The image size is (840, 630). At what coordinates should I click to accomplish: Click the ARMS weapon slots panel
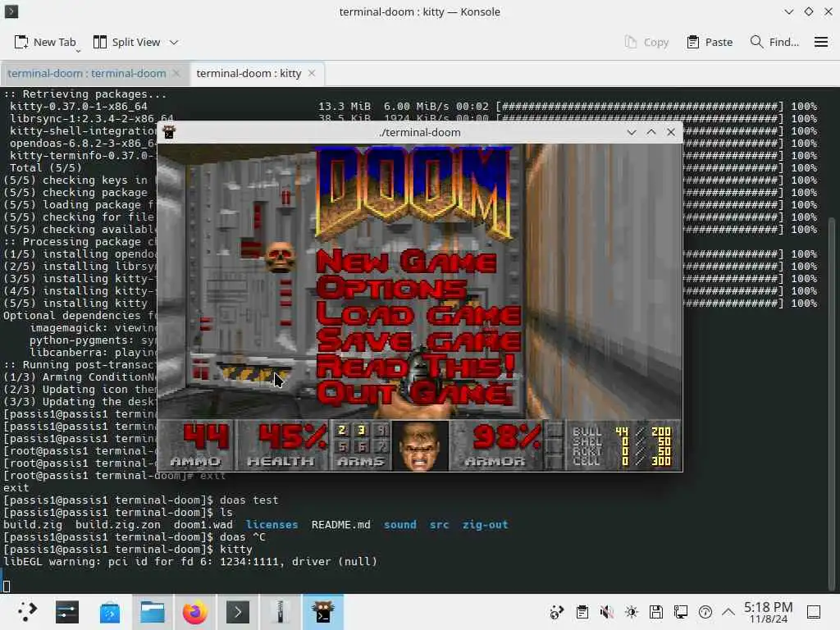pyautogui.click(x=361, y=445)
